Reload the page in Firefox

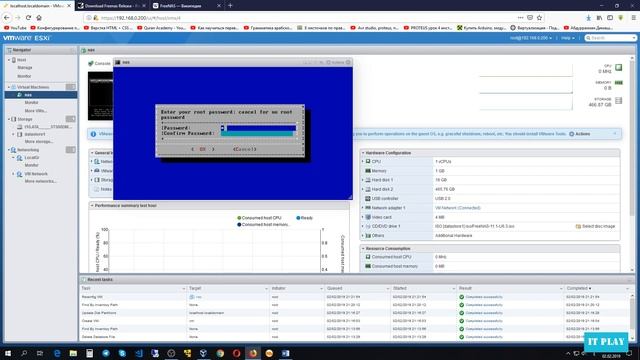[x=28, y=18]
